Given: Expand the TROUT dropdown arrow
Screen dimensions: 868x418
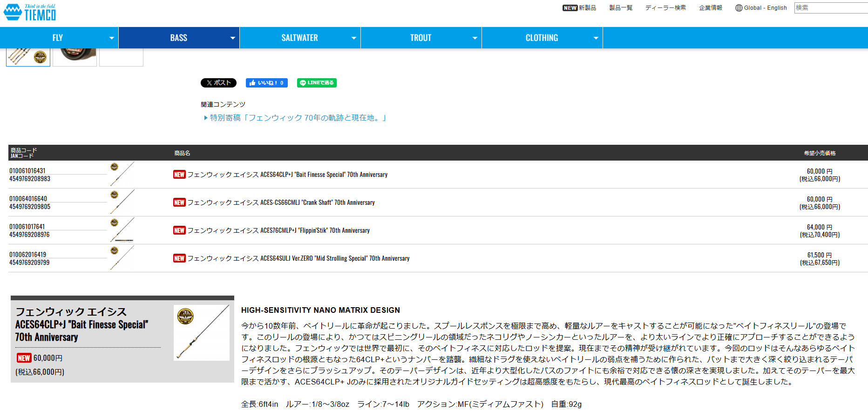Looking at the screenshot, I should coord(475,38).
